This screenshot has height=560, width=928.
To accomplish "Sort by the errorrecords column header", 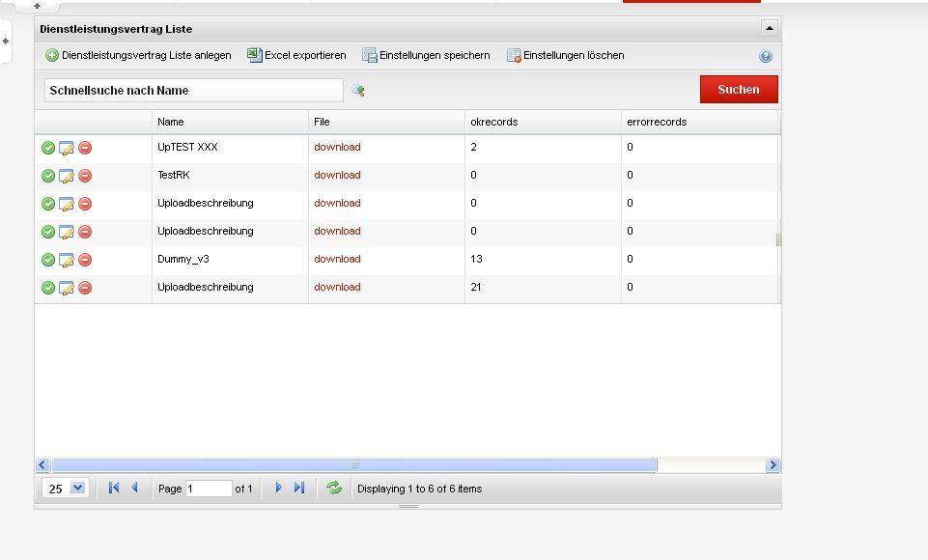I will click(700, 122).
